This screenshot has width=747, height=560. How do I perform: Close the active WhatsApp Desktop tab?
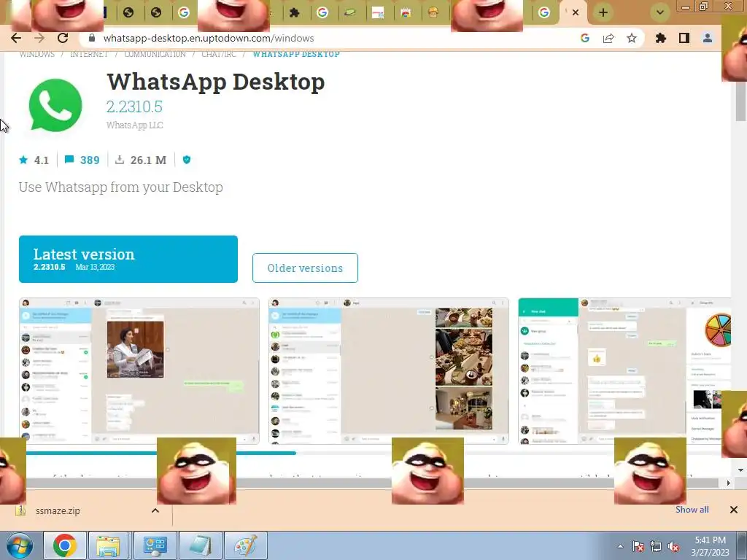click(576, 12)
